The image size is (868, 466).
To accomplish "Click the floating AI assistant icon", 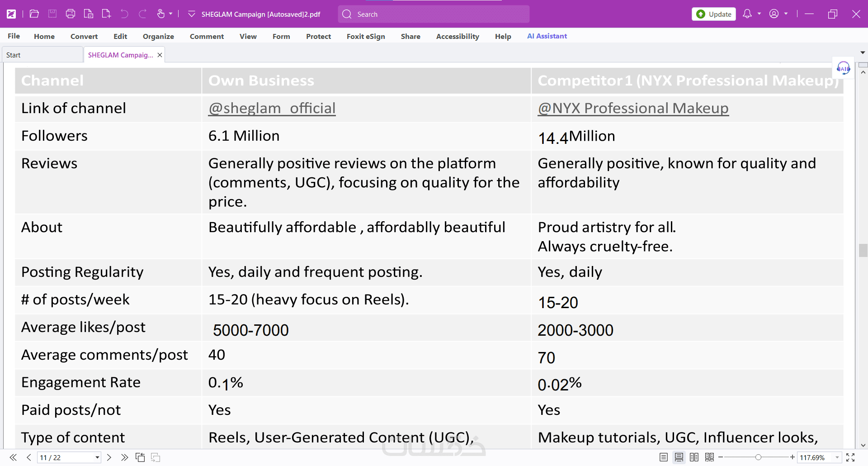I will 843,68.
